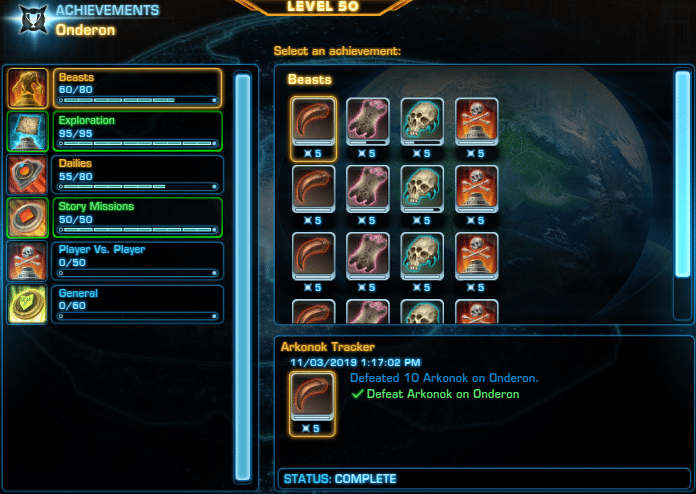Click the Beasts achievements grid scrollbar
The image size is (696, 494).
(683, 174)
